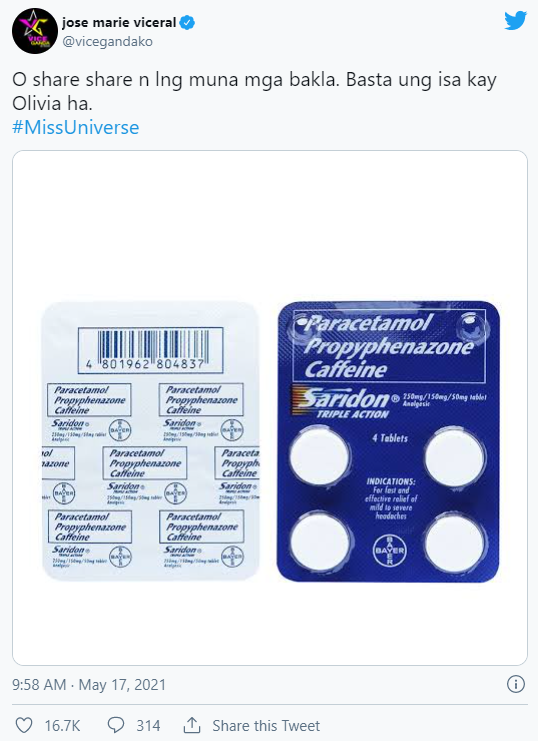
Task: Click the share upload arrow icon
Action: [192, 724]
